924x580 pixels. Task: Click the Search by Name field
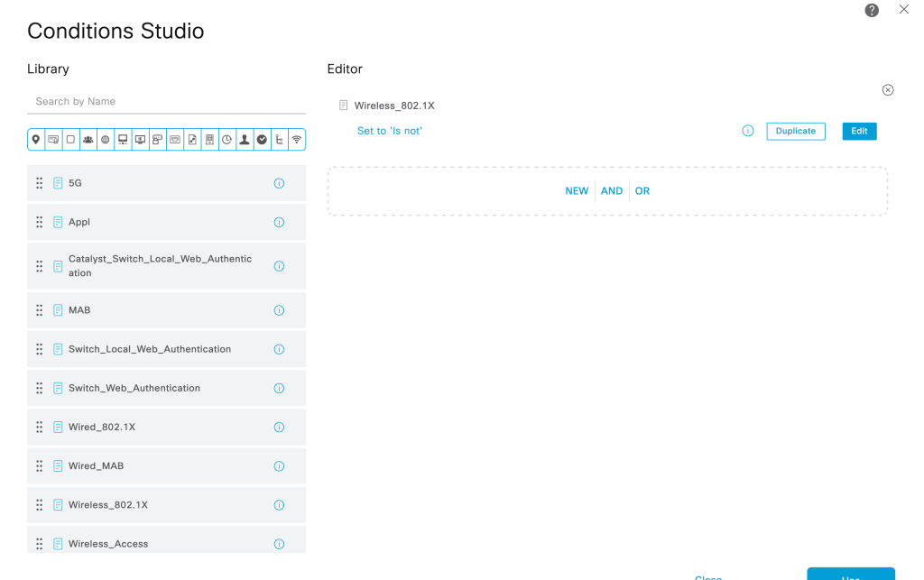point(166,101)
